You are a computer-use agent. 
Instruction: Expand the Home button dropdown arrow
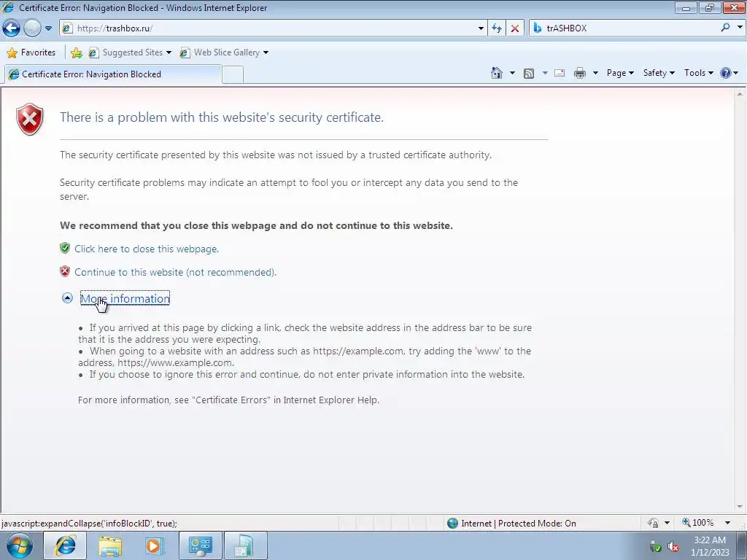pyautogui.click(x=512, y=74)
